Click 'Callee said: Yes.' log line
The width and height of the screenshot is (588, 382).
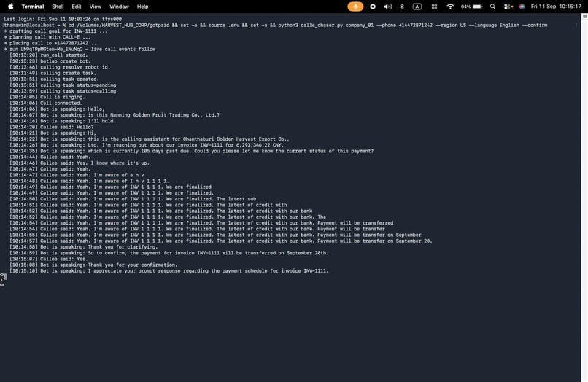click(49, 259)
